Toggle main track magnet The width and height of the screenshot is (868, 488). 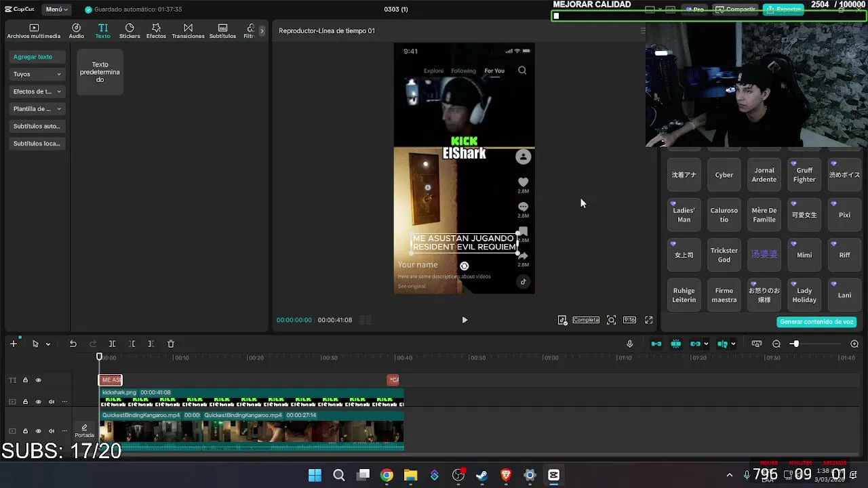(656, 344)
